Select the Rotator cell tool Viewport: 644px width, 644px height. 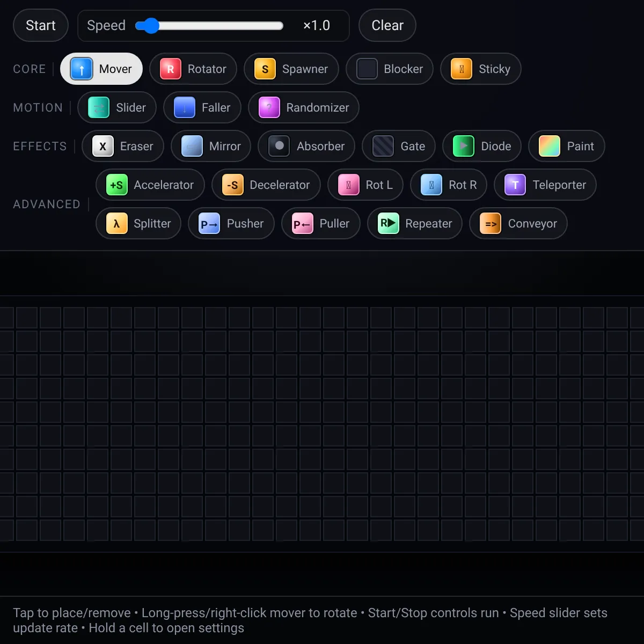click(x=193, y=69)
